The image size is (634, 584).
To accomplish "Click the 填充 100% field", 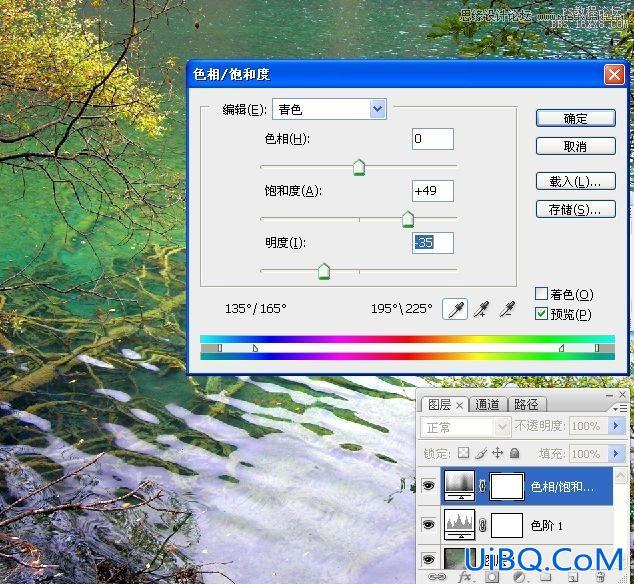I will point(588,453).
